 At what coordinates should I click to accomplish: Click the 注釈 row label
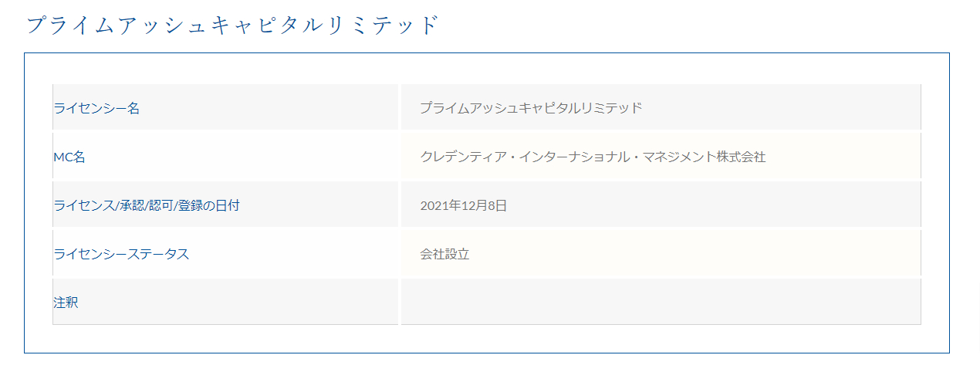pos(66,303)
